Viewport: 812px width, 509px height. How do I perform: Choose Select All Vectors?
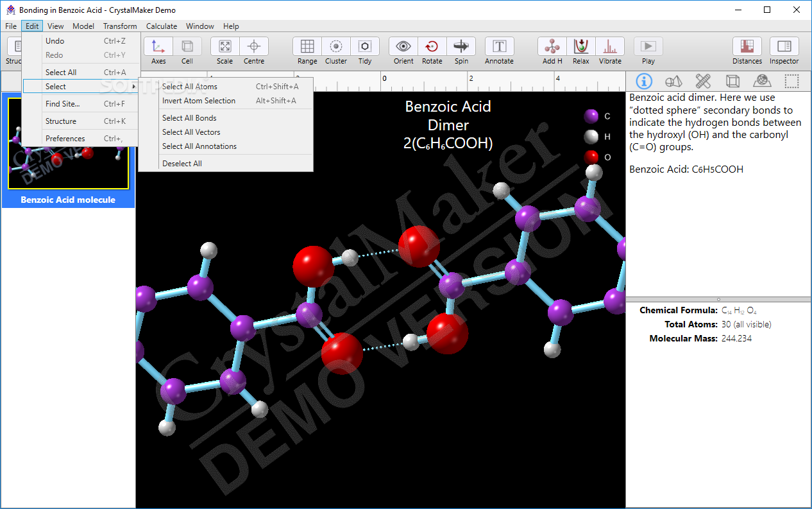[x=226, y=132]
